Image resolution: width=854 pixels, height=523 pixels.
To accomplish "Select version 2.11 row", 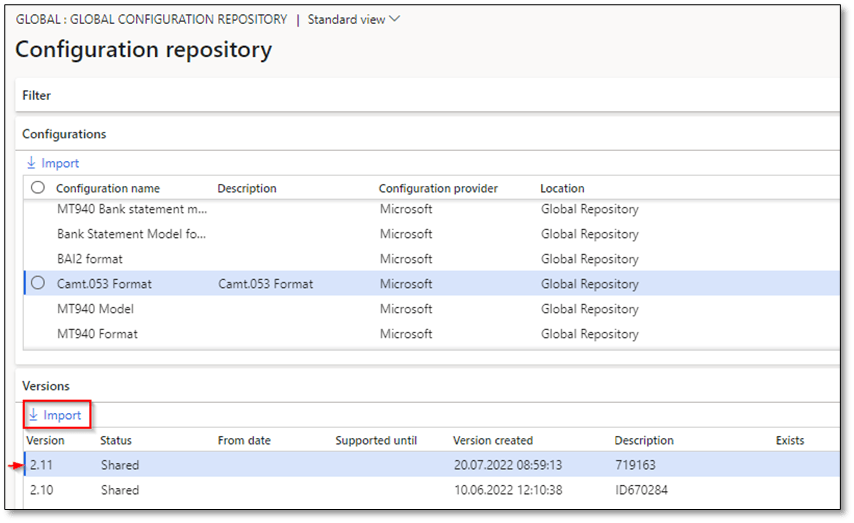I will pyautogui.click(x=42, y=465).
